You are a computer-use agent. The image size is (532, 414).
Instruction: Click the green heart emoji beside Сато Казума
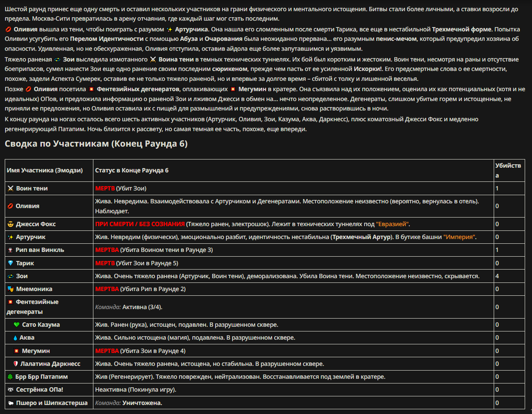tap(17, 325)
